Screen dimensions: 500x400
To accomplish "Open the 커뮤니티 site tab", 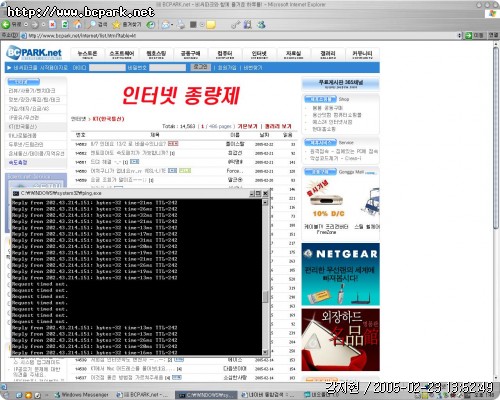I will tap(362, 54).
